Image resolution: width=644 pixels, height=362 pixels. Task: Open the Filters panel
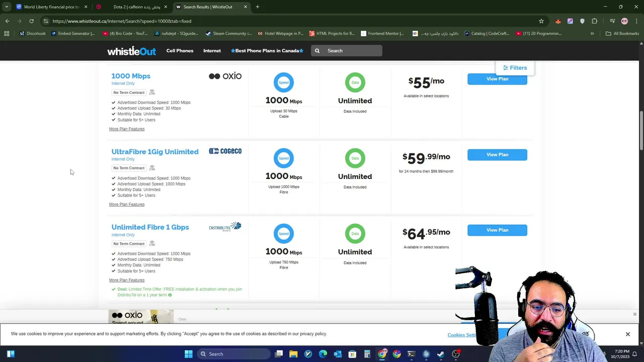pyautogui.click(x=515, y=68)
